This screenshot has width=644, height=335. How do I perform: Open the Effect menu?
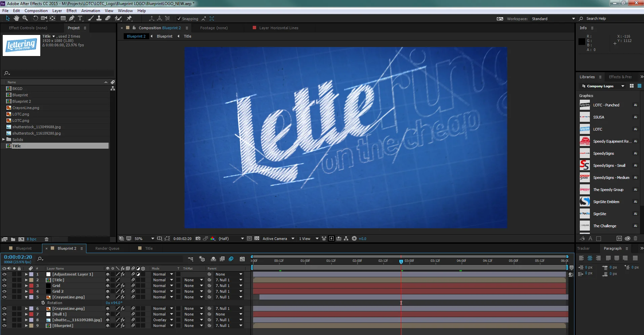pos(72,11)
